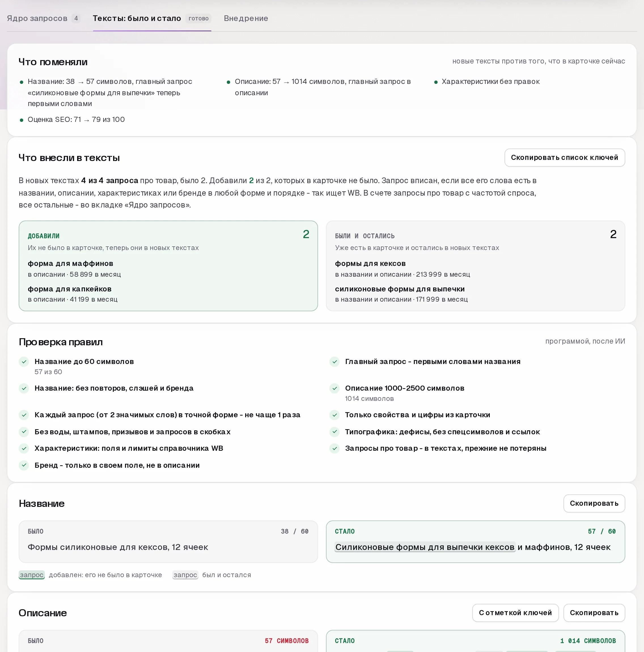This screenshot has height=652, width=644.
Task: Click «С отметкой ключей» button
Action: coord(515,613)
